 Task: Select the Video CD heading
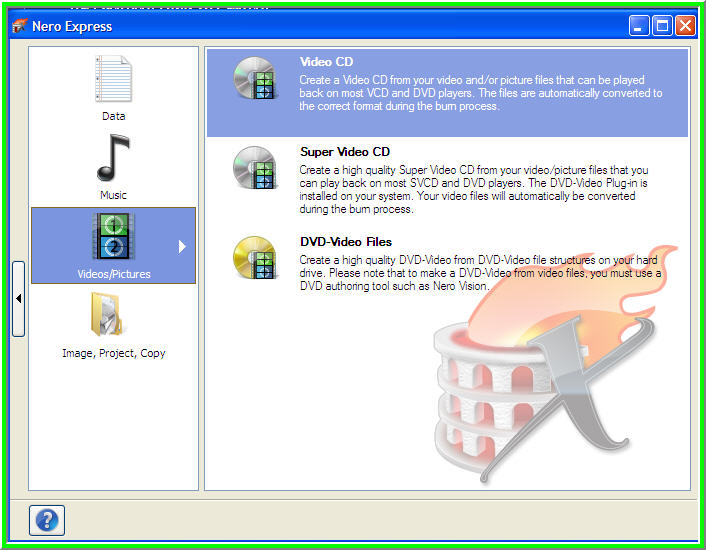[x=326, y=62]
